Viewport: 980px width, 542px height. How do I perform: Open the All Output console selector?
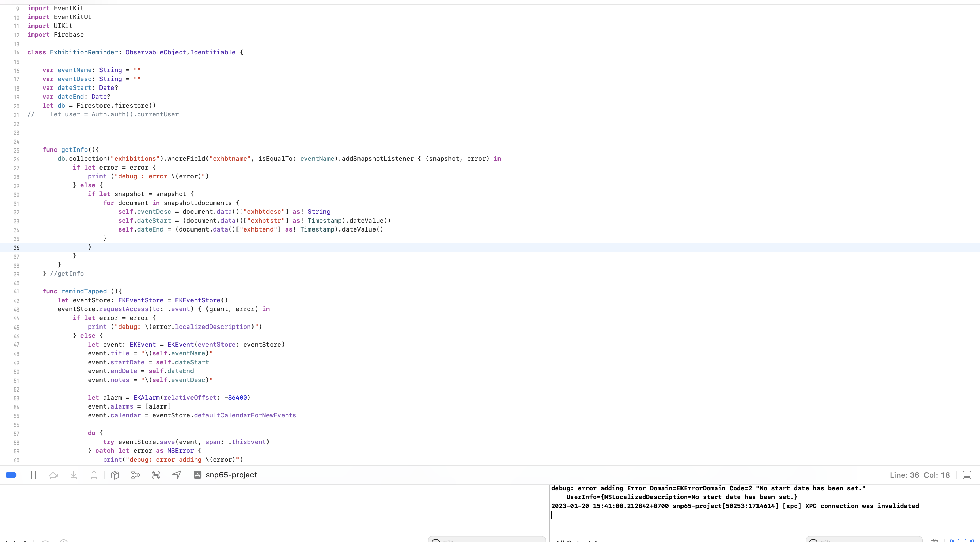(x=576, y=541)
